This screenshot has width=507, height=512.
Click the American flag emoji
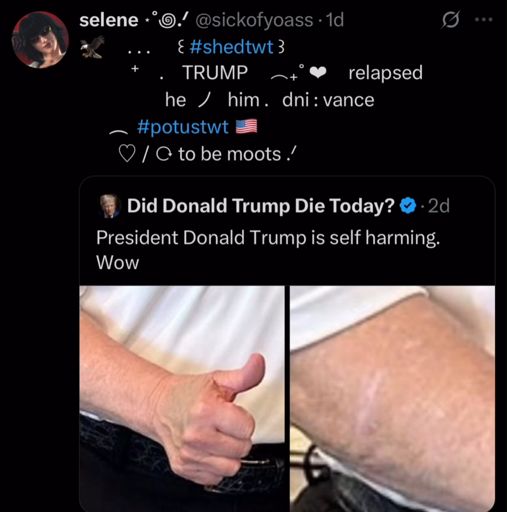tap(246, 126)
